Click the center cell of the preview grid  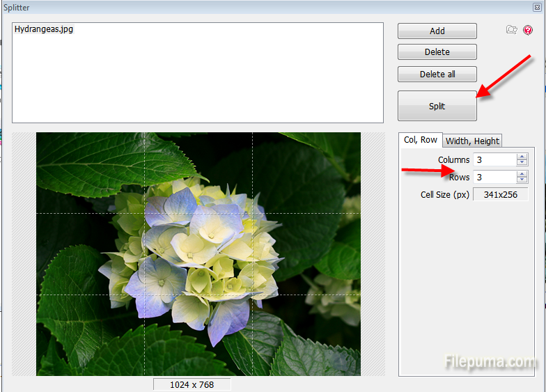pyautogui.click(x=198, y=253)
